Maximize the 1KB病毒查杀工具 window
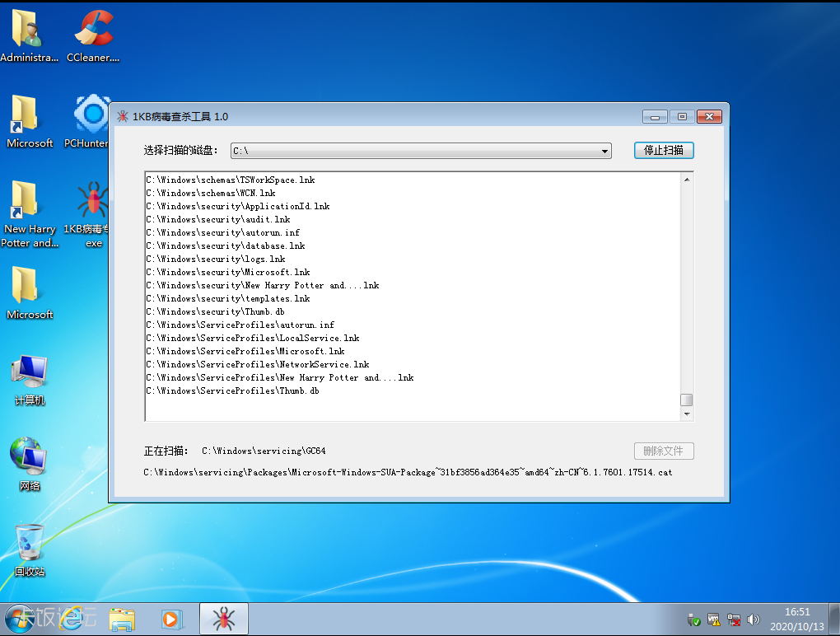The width and height of the screenshot is (840, 636). tap(682, 116)
